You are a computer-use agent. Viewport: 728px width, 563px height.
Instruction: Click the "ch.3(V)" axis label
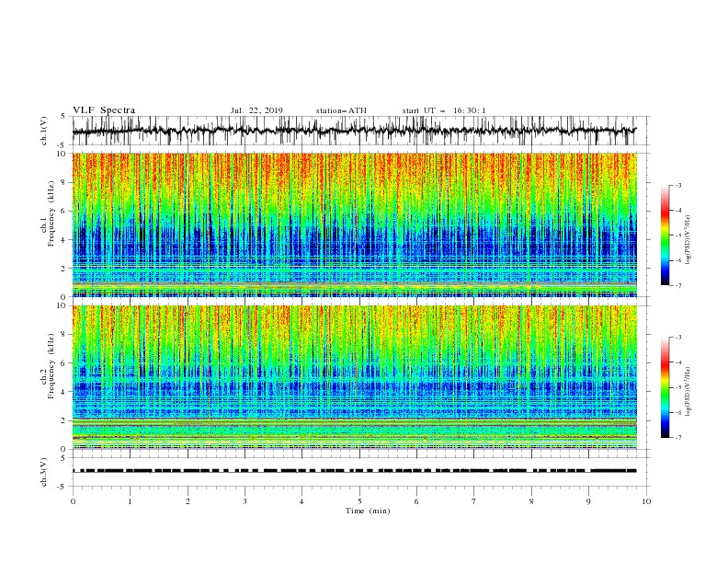pos(44,472)
